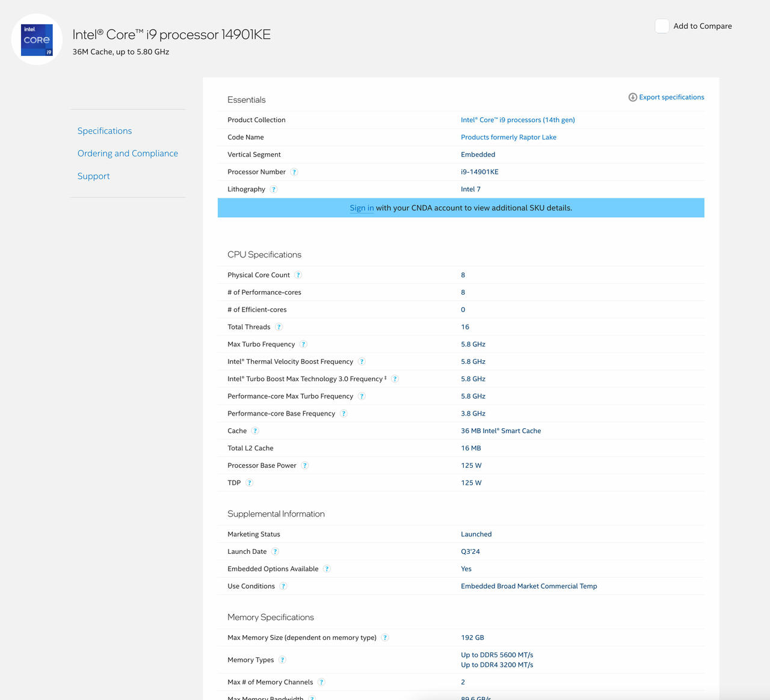Viewport: 770px width, 700px height.
Task: Open Products formerly Raptor Lake link
Action: tap(508, 138)
